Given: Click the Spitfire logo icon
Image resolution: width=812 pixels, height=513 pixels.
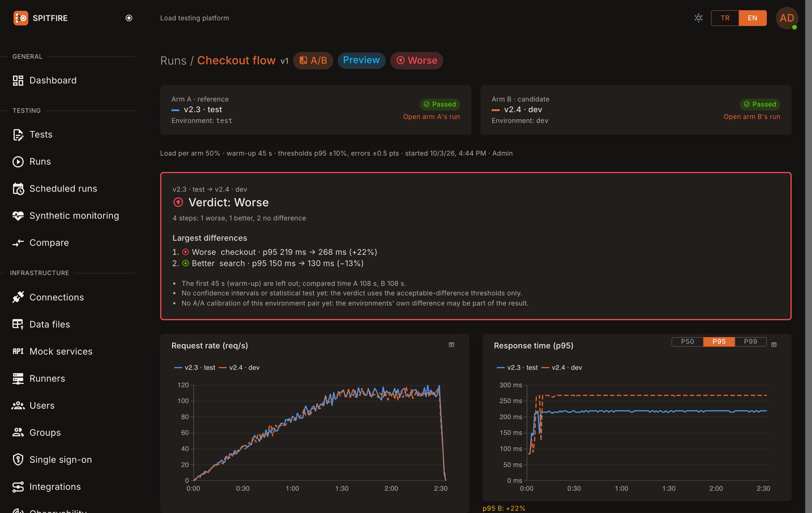Looking at the screenshot, I should pos(21,18).
